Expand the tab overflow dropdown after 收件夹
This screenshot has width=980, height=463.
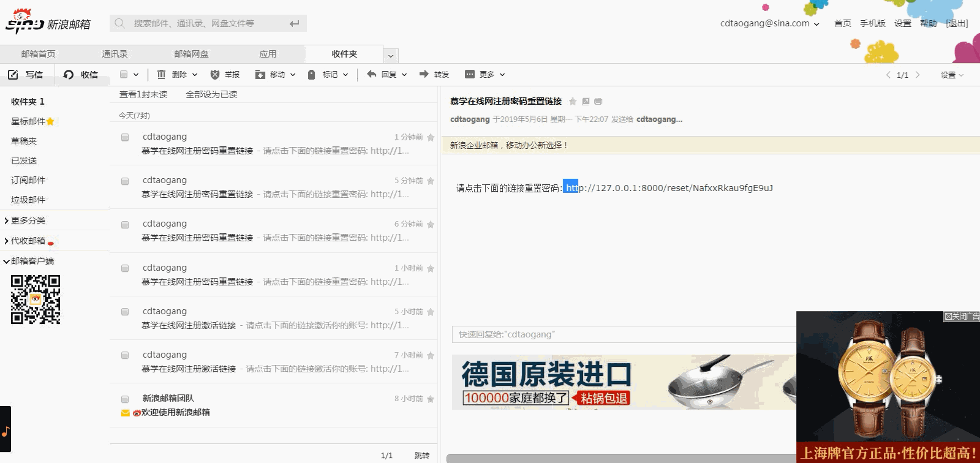coord(391,56)
